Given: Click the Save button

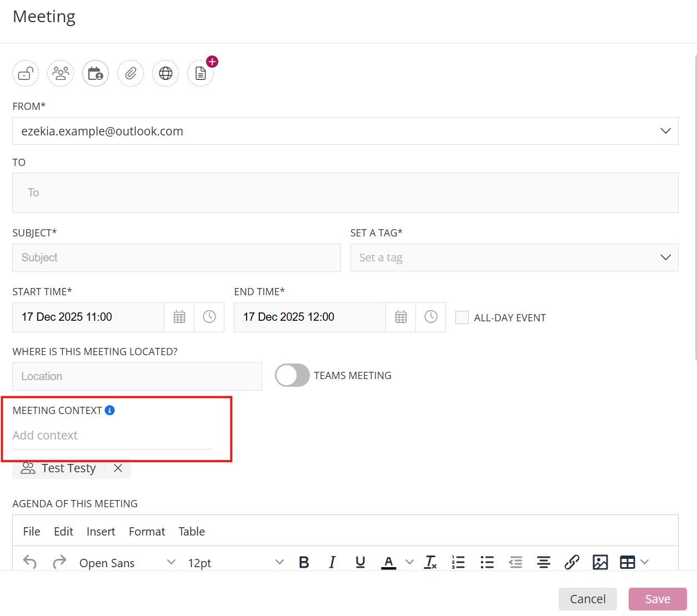Looking at the screenshot, I should (658, 599).
